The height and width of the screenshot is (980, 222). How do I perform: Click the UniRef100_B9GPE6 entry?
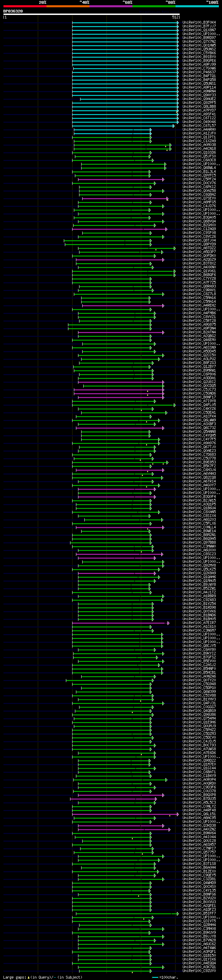click(199, 60)
